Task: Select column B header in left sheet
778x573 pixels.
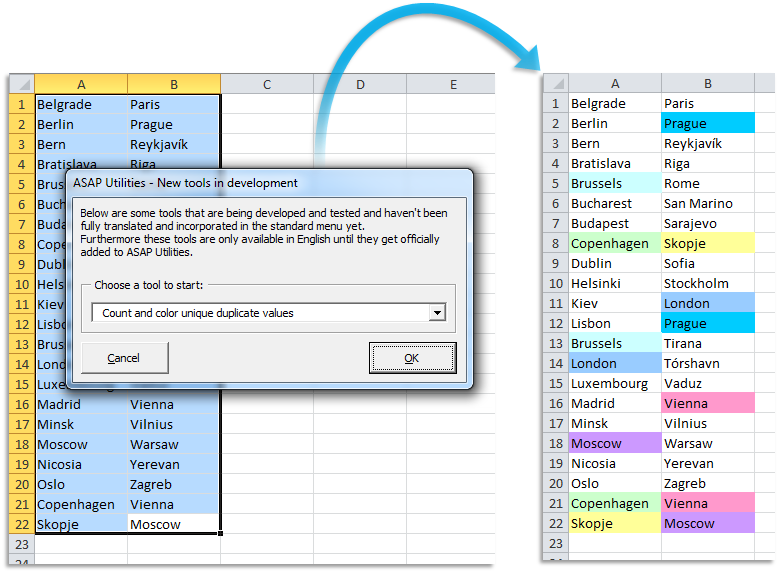Action: coord(174,84)
